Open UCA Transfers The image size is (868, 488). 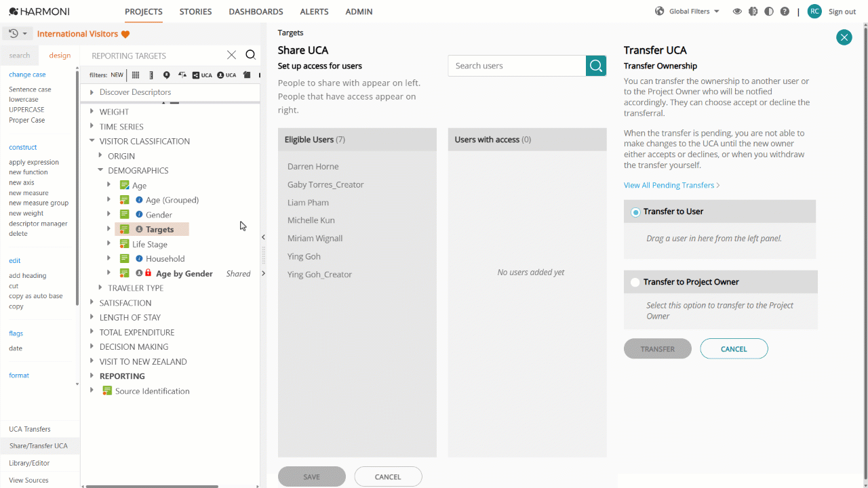[30, 429]
